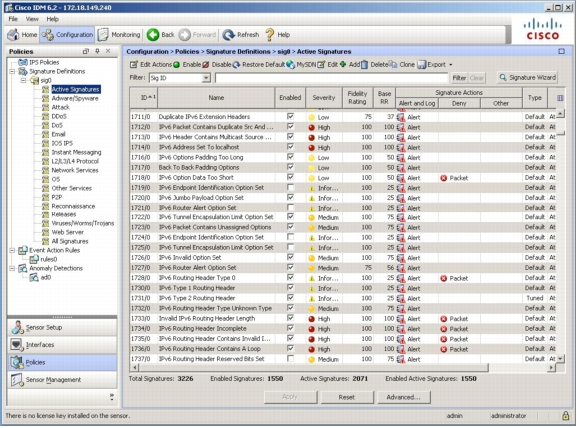Screen dimensions: 577x428
Task: Select Adware/Spyware in the tree
Action: (75, 98)
